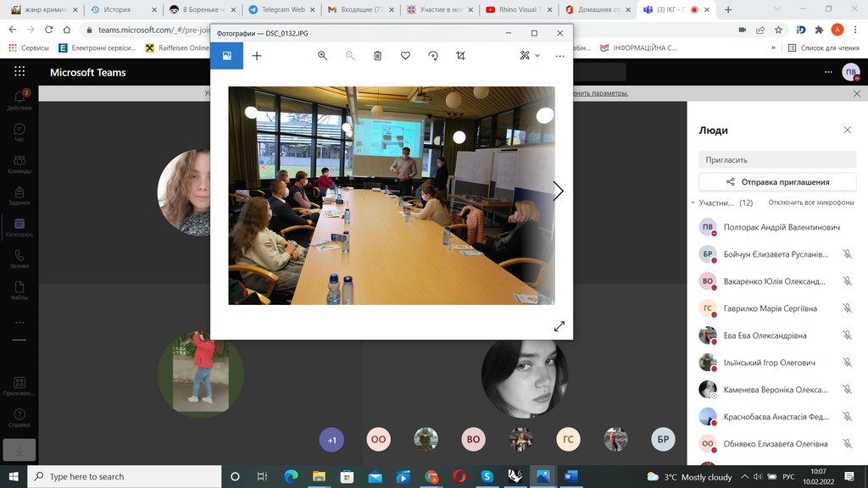Toggle mic of Ільїнський Ігор Олегович
This screenshot has height=488, width=868.
[847, 363]
